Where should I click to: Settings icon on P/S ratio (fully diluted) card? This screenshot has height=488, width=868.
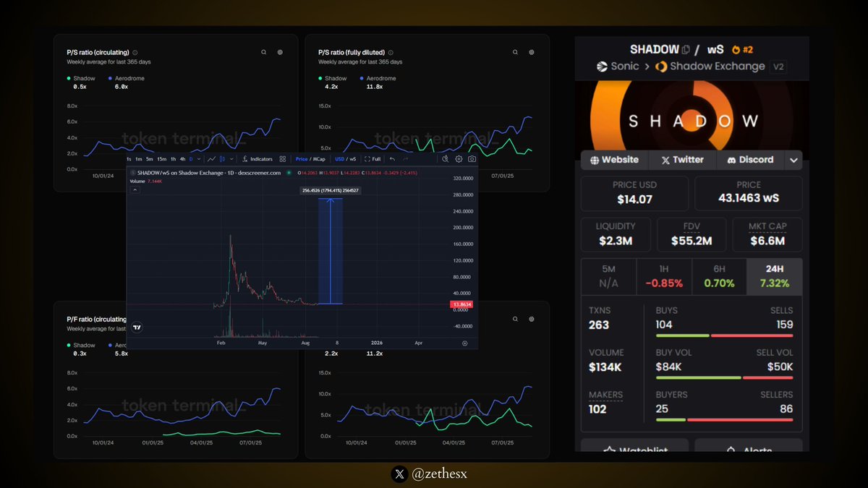(x=532, y=52)
